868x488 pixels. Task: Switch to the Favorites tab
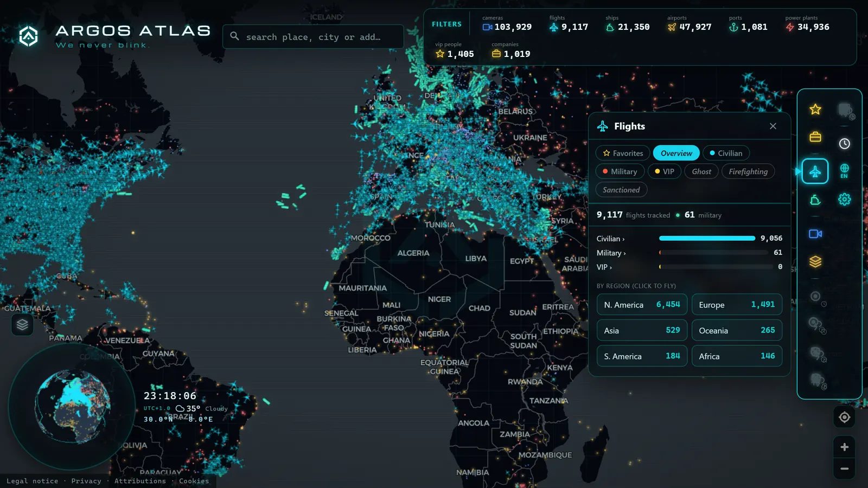(x=623, y=153)
